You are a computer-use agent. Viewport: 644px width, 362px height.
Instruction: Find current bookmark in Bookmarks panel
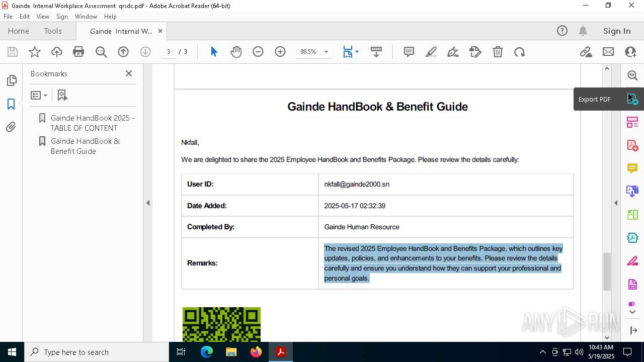tap(62, 95)
